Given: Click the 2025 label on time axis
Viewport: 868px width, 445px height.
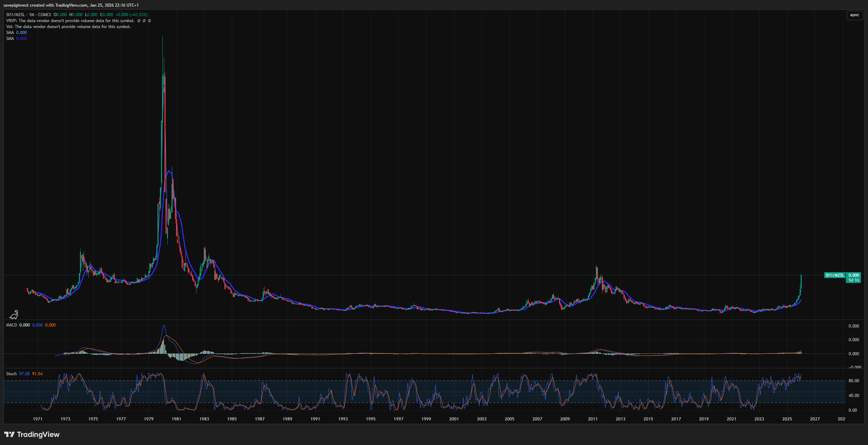Looking at the screenshot, I should tap(787, 419).
